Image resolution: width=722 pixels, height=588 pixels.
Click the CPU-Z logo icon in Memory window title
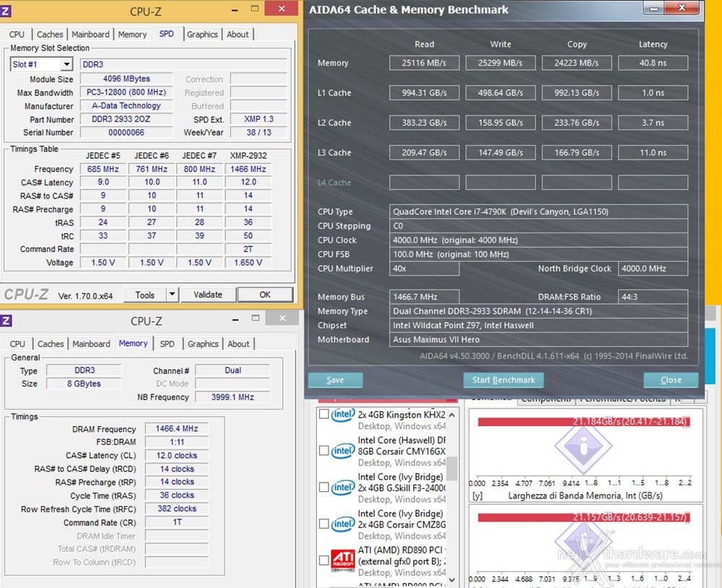tap(6, 320)
